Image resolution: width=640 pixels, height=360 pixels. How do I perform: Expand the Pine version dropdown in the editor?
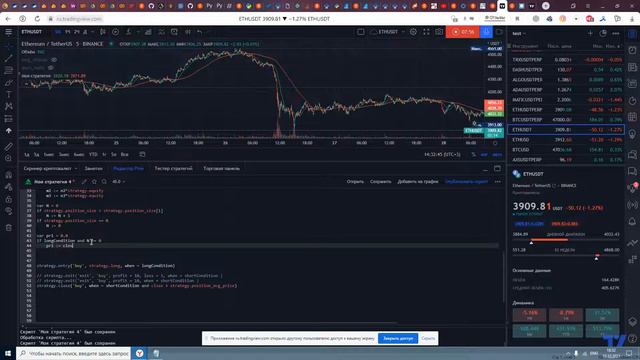[x=118, y=182]
